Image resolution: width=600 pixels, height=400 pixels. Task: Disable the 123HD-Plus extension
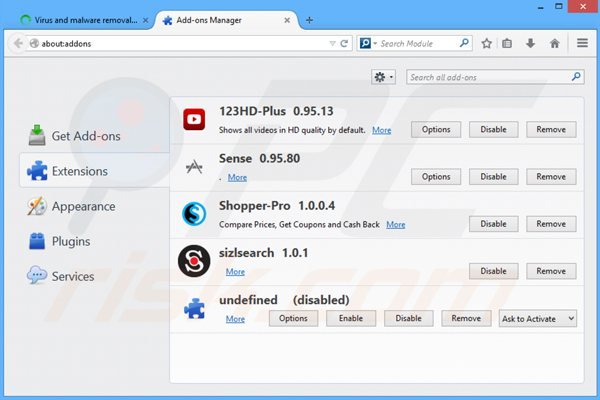[494, 129]
